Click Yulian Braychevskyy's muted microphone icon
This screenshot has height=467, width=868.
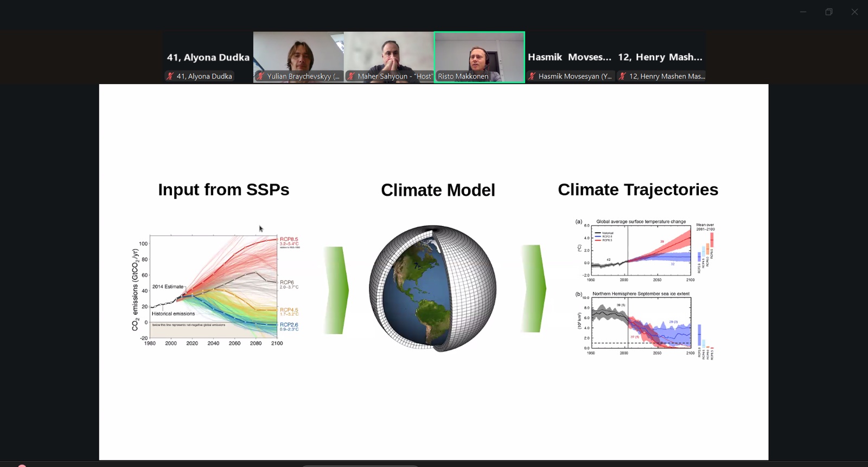(x=261, y=76)
